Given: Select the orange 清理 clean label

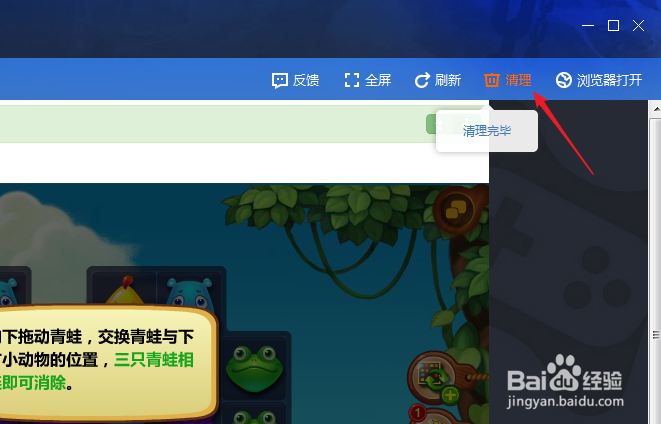Looking at the screenshot, I should point(518,80).
